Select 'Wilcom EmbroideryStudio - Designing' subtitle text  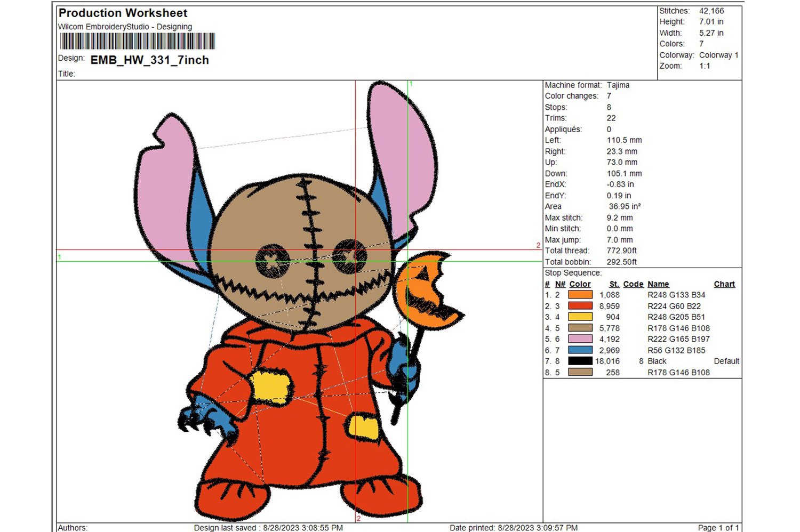pyautogui.click(x=125, y=27)
